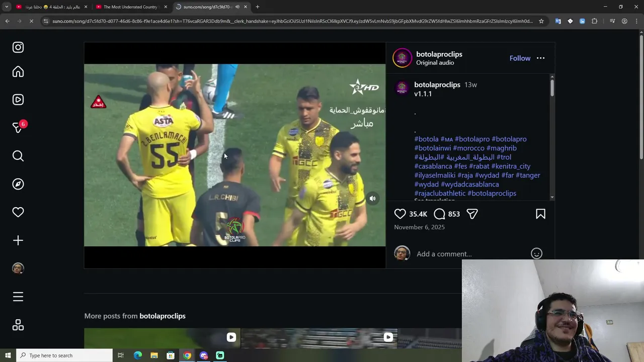Image resolution: width=644 pixels, height=362 pixels.
Task: Like the post with the heart icon
Action: [x=400, y=214]
